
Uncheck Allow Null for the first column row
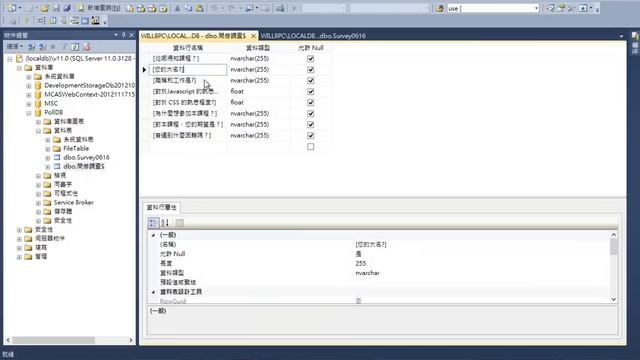pos(311,58)
